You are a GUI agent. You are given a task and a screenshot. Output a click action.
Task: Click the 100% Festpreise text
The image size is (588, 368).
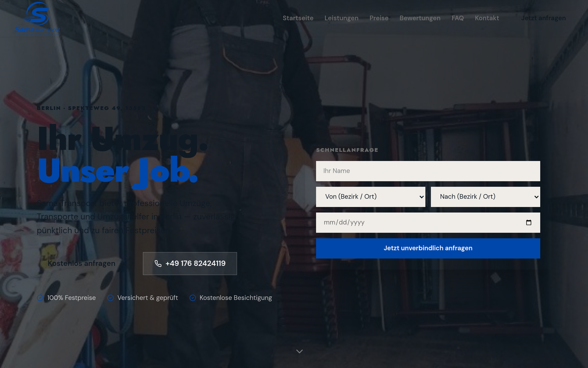[x=71, y=298]
